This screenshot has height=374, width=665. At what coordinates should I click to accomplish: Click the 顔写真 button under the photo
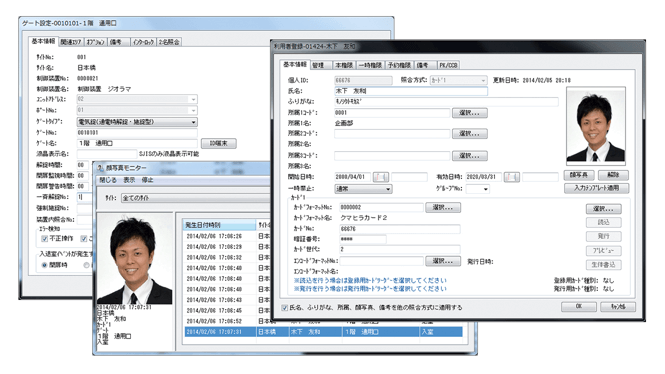578,175
